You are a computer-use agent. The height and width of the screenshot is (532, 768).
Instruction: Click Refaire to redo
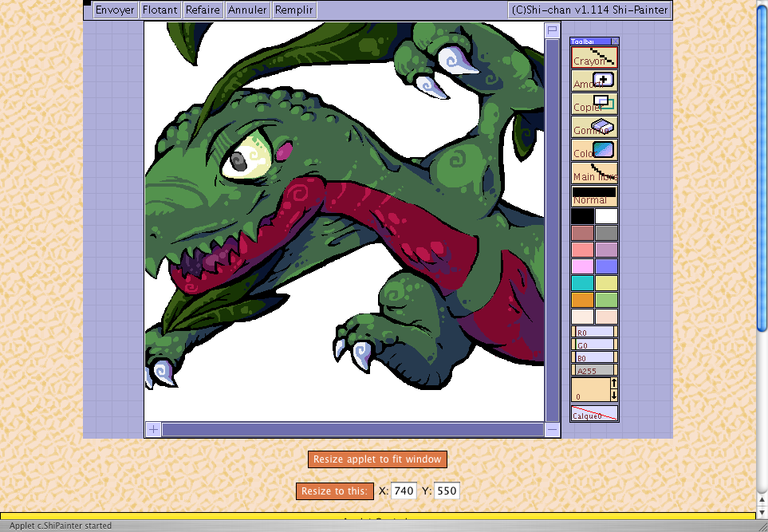[203, 10]
